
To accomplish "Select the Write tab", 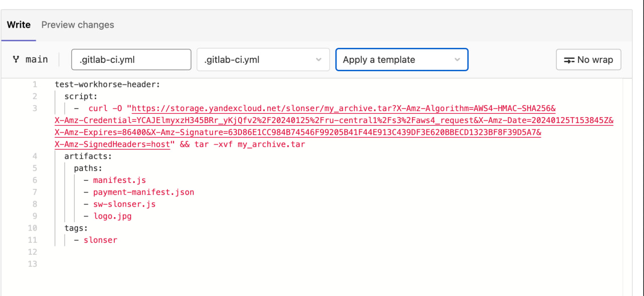I will (18, 25).
